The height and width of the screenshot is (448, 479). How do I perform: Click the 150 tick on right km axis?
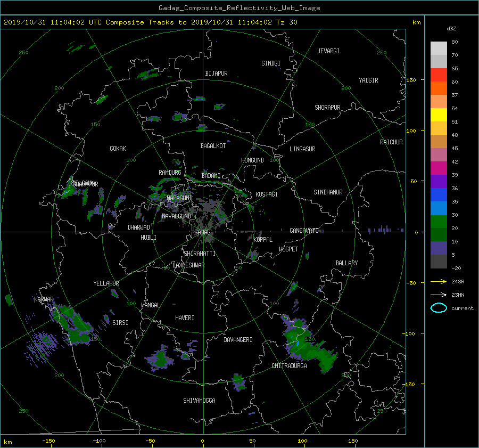click(411, 80)
